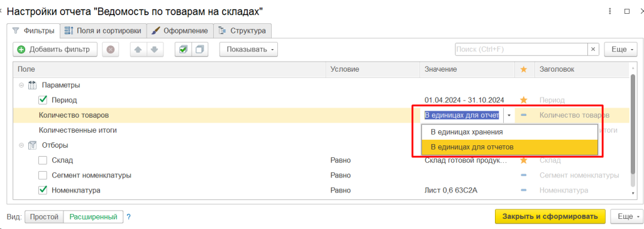The width and height of the screenshot is (644, 229).
Task: Click the Отборы group icon
Action: (x=32, y=145)
